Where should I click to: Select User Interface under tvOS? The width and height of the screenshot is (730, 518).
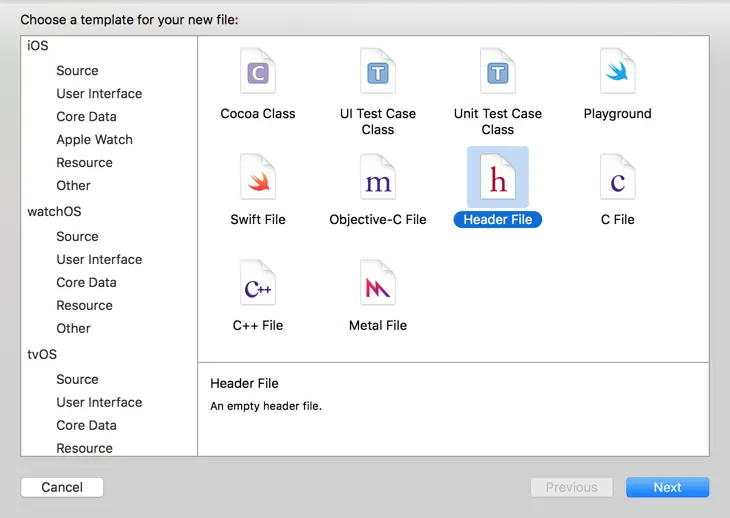(x=99, y=402)
